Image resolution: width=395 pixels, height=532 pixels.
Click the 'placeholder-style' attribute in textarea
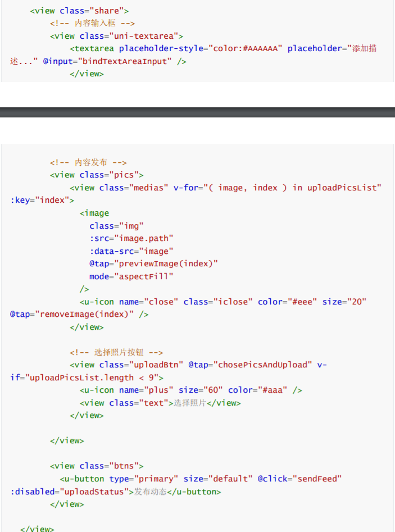(161, 48)
